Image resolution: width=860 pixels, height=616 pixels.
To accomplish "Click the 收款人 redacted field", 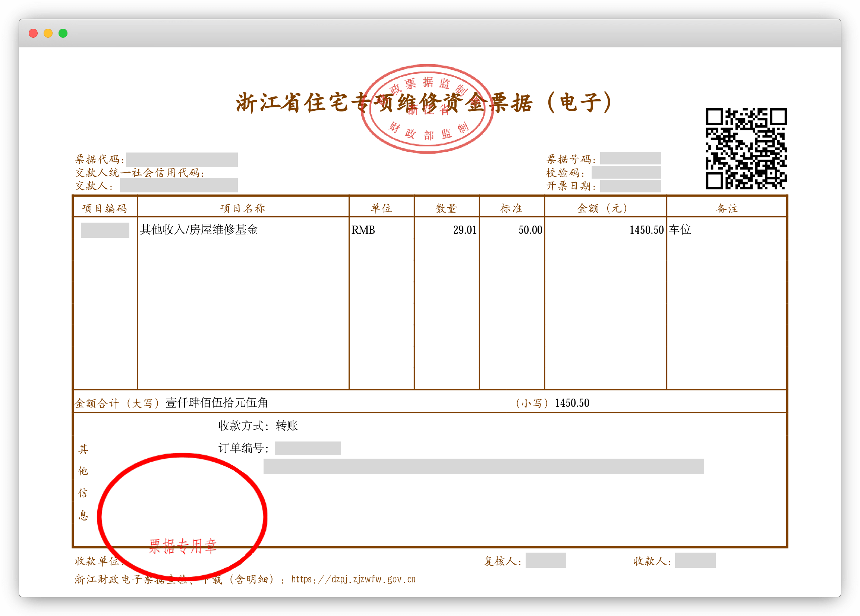I will click(x=695, y=560).
